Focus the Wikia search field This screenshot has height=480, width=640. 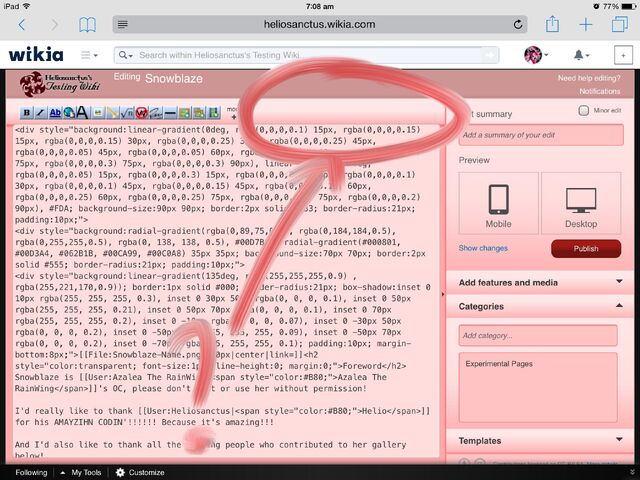point(306,55)
